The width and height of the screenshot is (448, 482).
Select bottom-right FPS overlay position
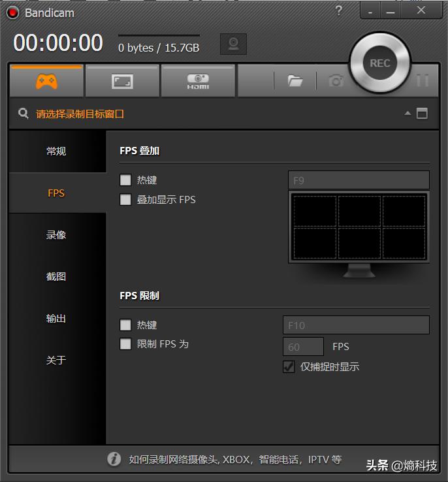[x=404, y=243]
